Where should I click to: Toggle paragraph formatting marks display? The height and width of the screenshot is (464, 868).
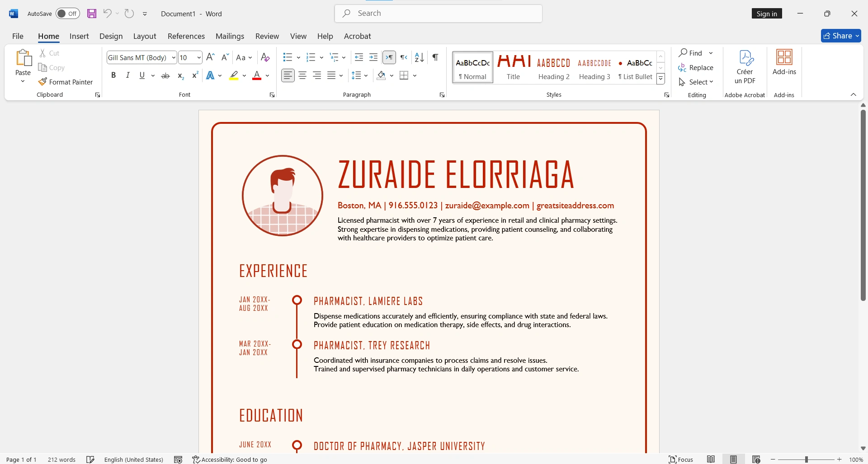tap(434, 57)
